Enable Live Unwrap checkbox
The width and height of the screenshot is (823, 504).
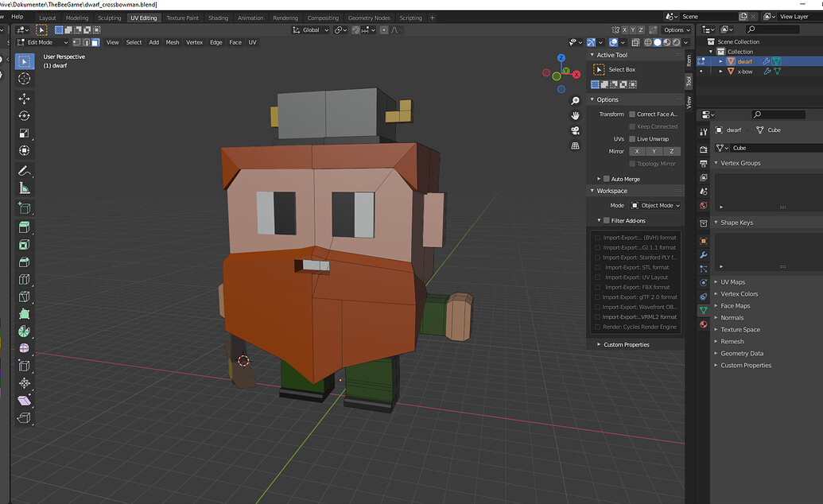tap(632, 139)
